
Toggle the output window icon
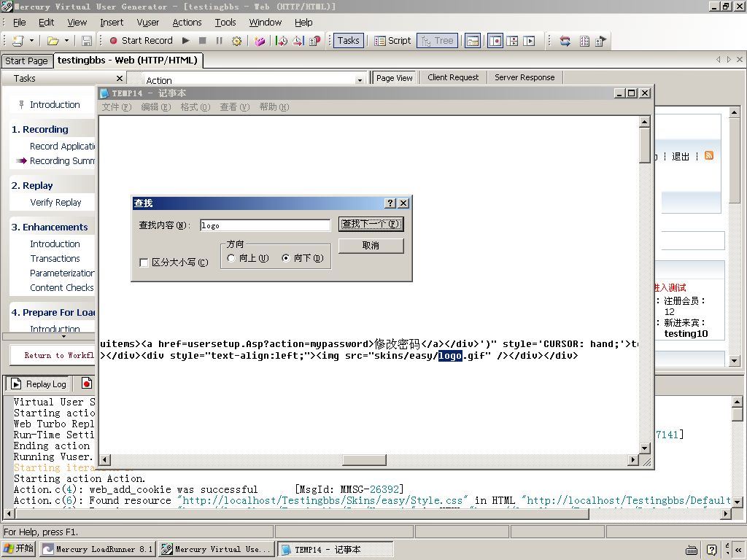(x=473, y=41)
